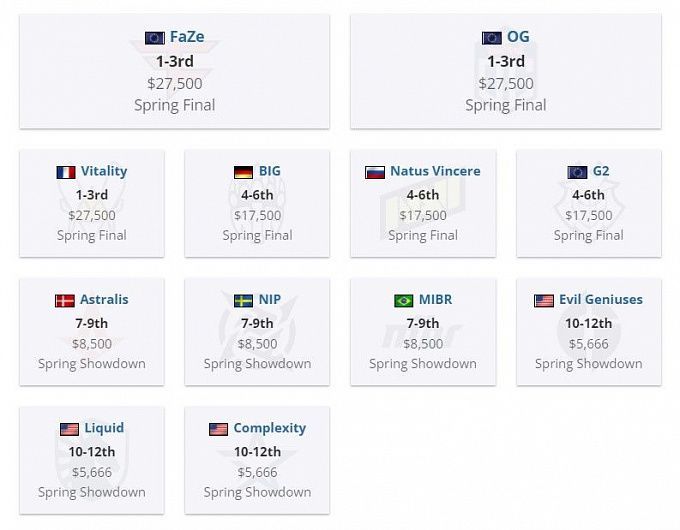This screenshot has height=530, width=680.
Task: Click the Swedish flag beside NIP
Action: (x=243, y=300)
